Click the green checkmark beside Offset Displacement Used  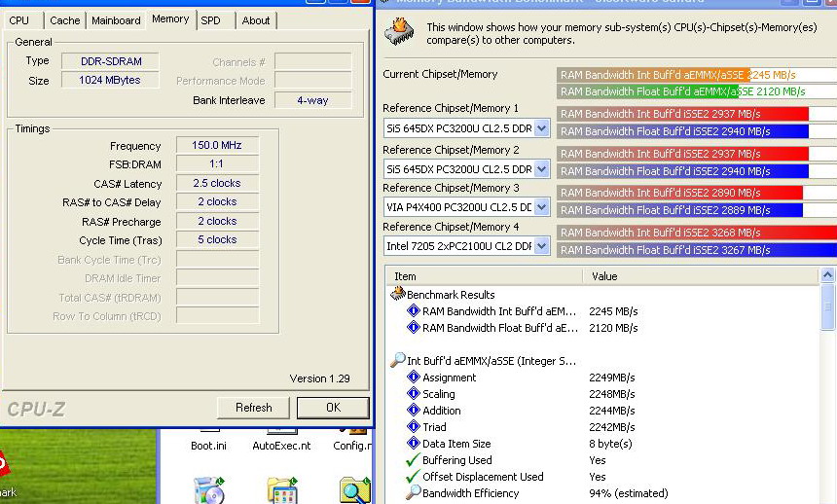click(414, 476)
